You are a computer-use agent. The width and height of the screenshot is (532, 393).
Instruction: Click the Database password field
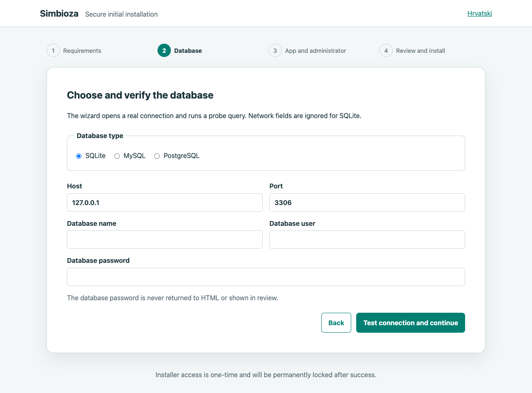click(266, 277)
